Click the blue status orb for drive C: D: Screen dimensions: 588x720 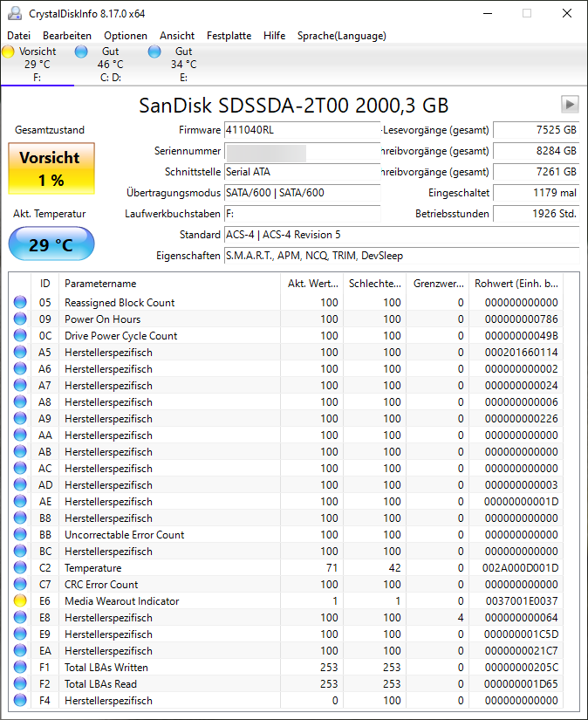(x=81, y=51)
